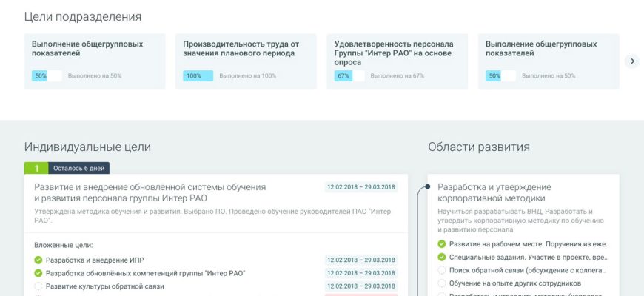Click the 67% progress bar

pyautogui.click(x=349, y=75)
